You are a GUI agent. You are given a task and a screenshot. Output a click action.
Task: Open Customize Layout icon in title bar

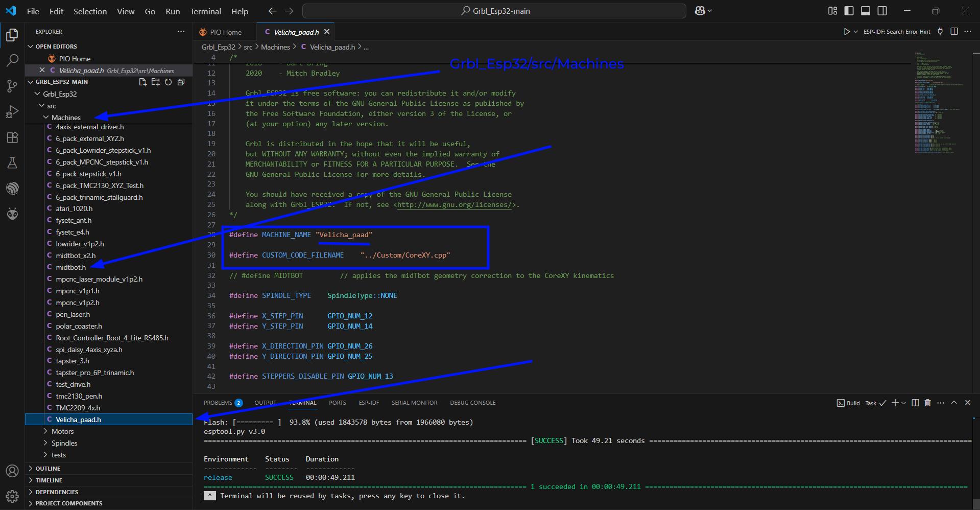coord(832,11)
